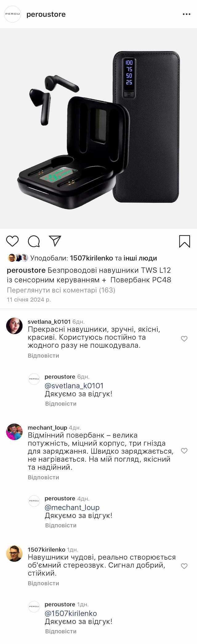
Task: Open the @mechant_loup mention link
Action: 72,507
